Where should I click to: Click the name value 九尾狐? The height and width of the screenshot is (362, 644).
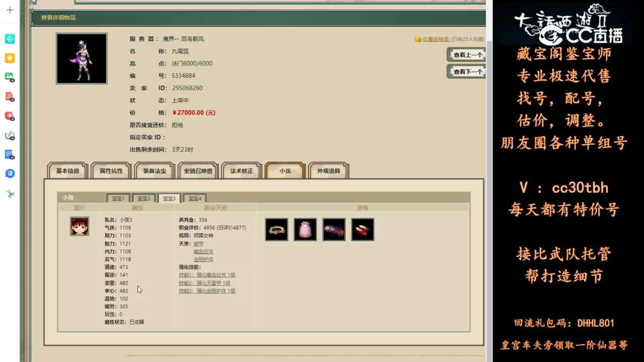point(180,51)
